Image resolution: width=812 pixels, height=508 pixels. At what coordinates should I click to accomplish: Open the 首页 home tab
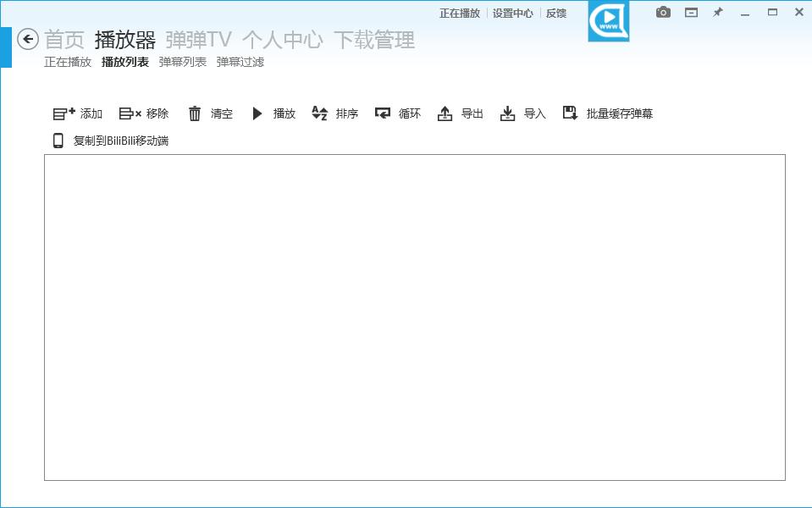tap(64, 40)
